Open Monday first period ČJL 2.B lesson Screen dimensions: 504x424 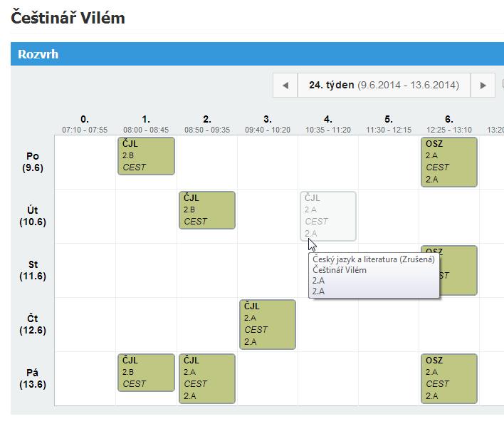(146, 156)
